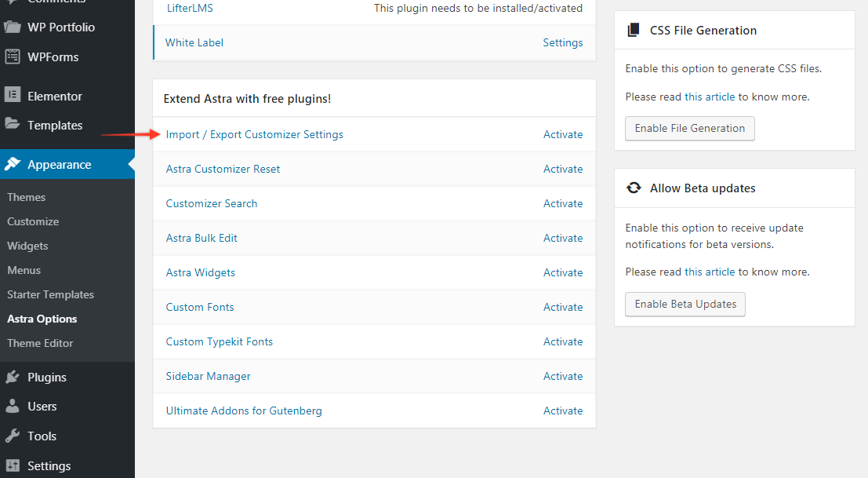
Task: Open 'this article' link under Allow Beta updates
Action: pyautogui.click(x=710, y=272)
